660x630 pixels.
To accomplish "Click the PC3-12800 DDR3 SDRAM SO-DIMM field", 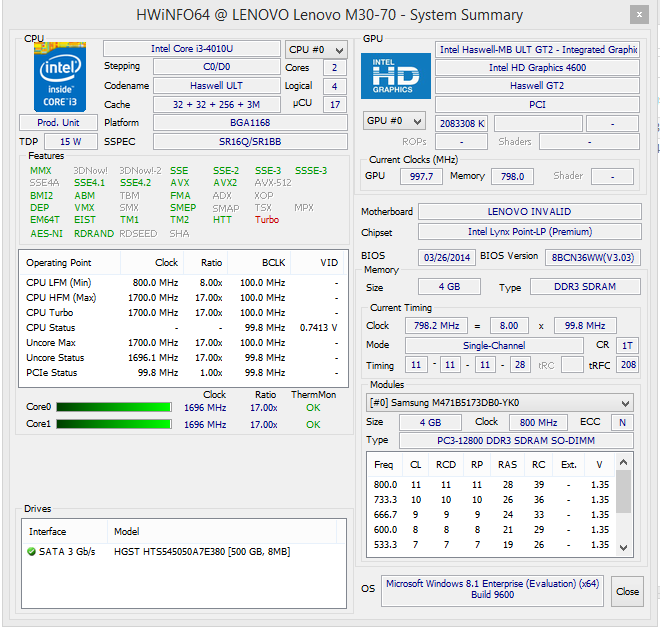I will (x=516, y=440).
